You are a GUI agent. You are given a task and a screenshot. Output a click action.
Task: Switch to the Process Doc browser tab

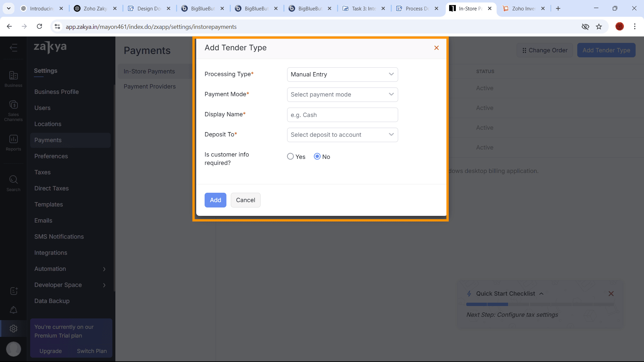tap(418, 8)
